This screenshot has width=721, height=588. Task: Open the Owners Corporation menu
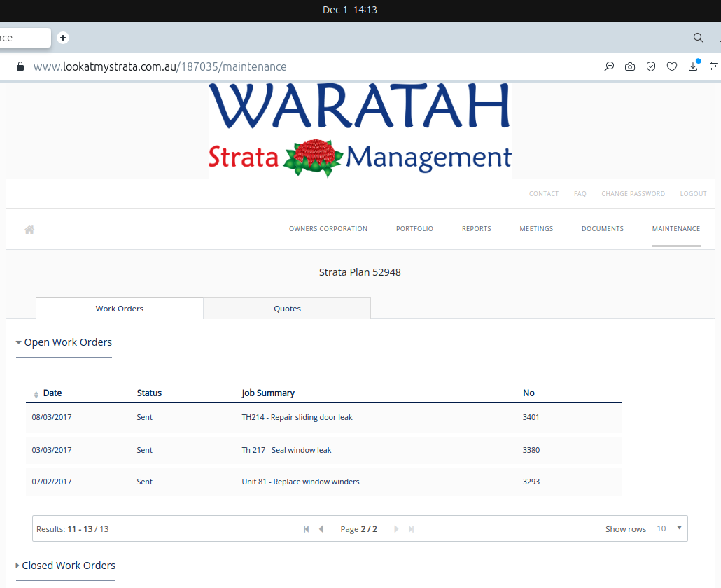328,229
